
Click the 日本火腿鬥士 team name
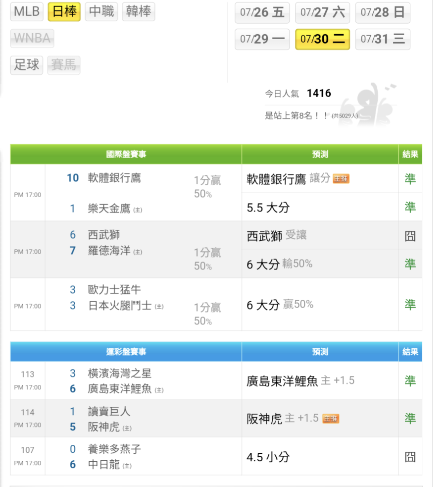click(119, 306)
